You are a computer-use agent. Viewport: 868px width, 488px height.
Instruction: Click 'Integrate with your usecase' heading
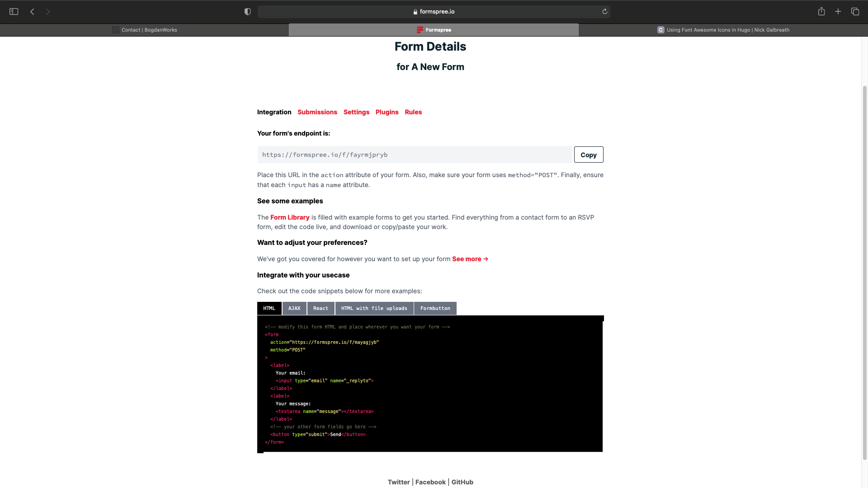[303, 275]
